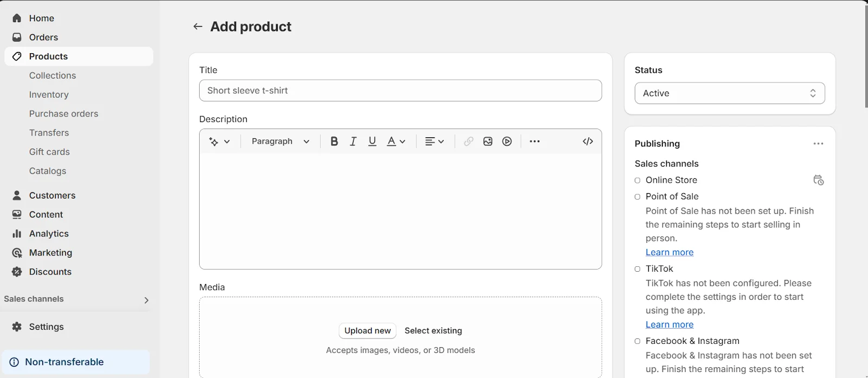Click the Title input field
The image size is (868, 378).
click(x=400, y=91)
